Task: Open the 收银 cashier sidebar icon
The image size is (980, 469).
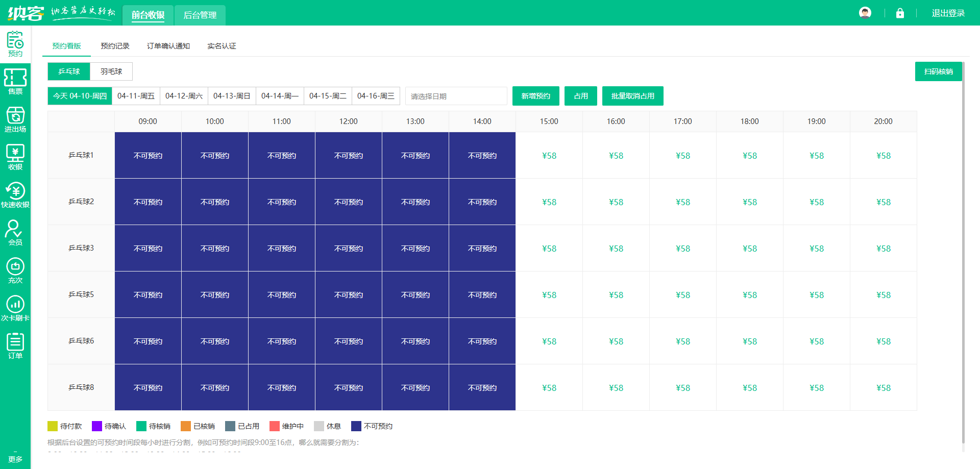Action: click(x=15, y=158)
